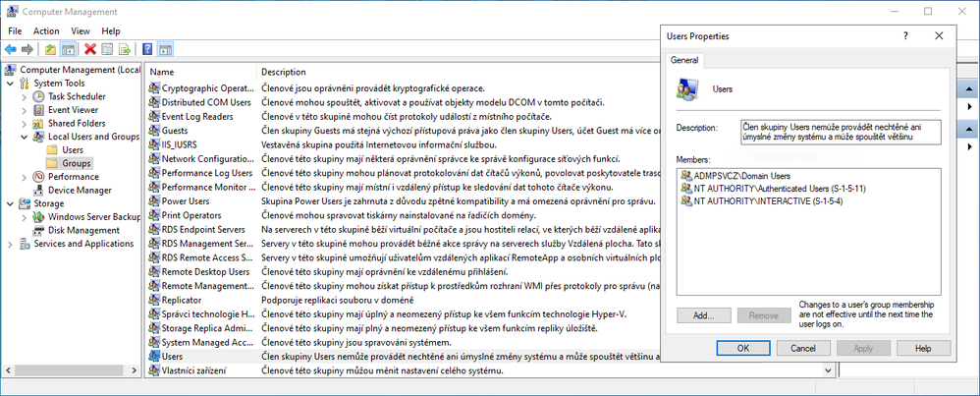Click the Replicator group row icon
This screenshot has height=396, width=980.
click(154, 301)
